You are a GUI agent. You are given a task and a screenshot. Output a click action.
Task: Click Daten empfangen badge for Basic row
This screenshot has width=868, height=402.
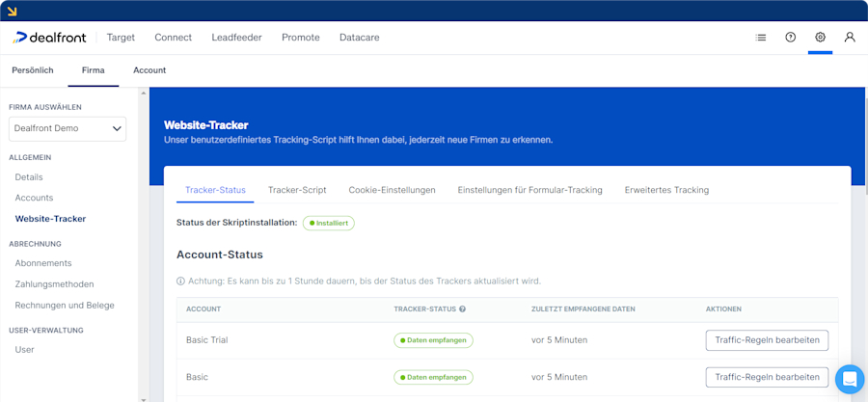433,377
